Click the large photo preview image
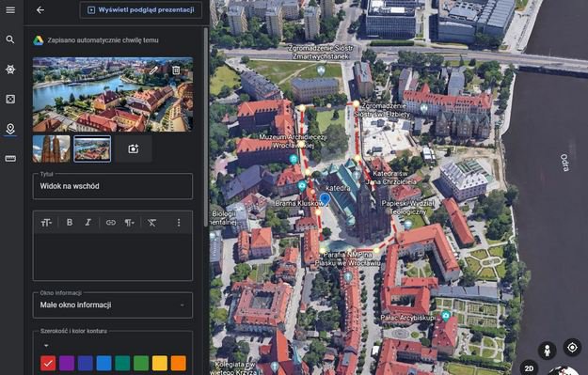The width and height of the screenshot is (588, 375). click(x=113, y=94)
